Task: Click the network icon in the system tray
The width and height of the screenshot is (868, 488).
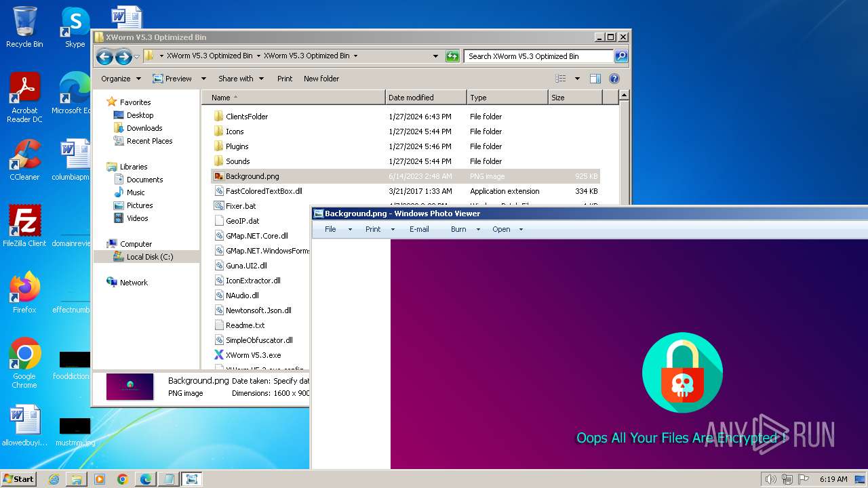Action: click(x=787, y=479)
